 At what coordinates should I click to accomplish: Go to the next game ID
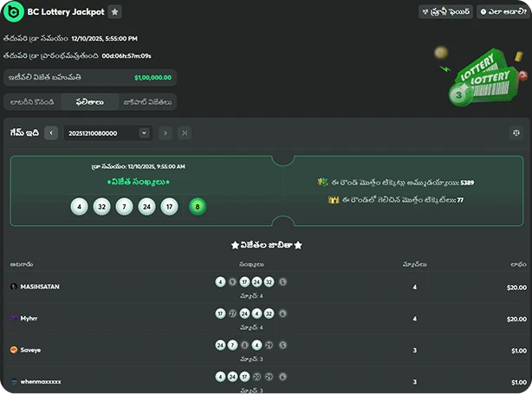(x=165, y=132)
